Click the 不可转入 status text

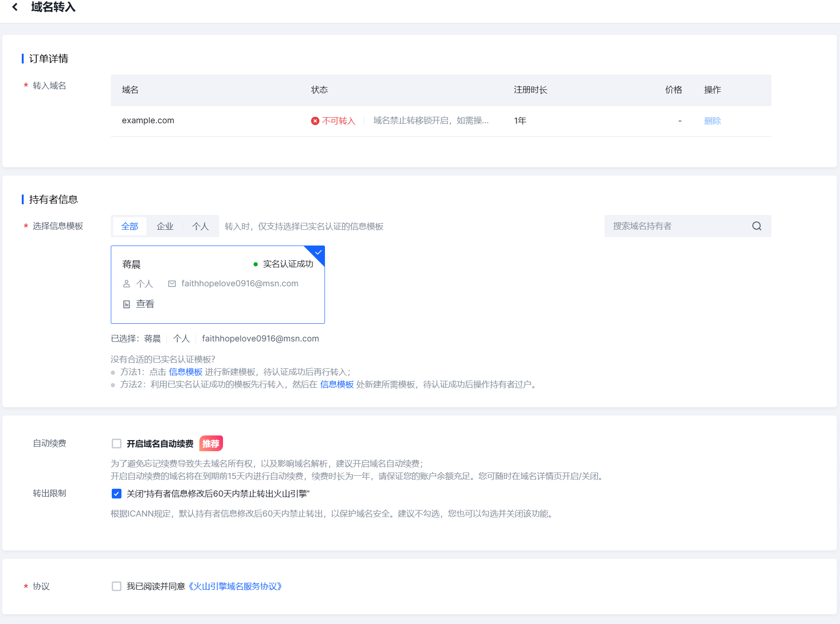(338, 121)
